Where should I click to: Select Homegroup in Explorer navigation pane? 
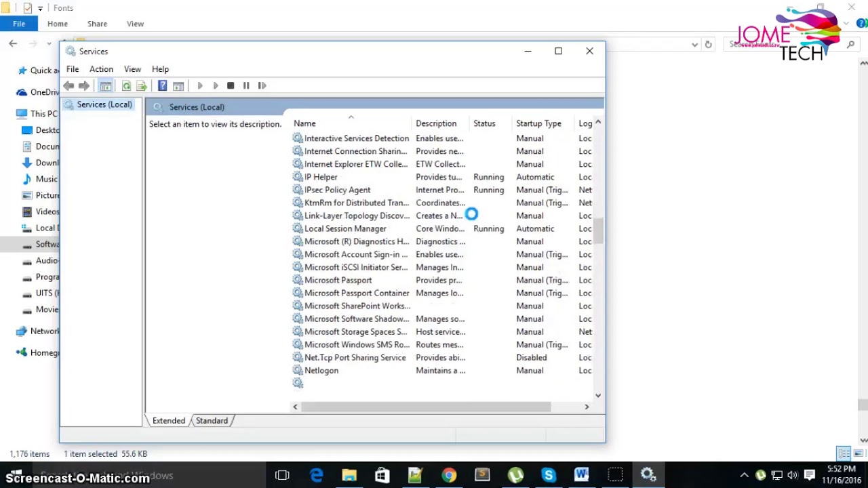click(x=37, y=352)
